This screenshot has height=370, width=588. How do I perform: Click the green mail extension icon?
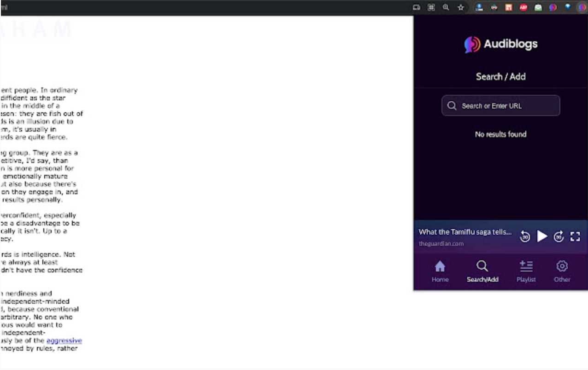point(538,7)
